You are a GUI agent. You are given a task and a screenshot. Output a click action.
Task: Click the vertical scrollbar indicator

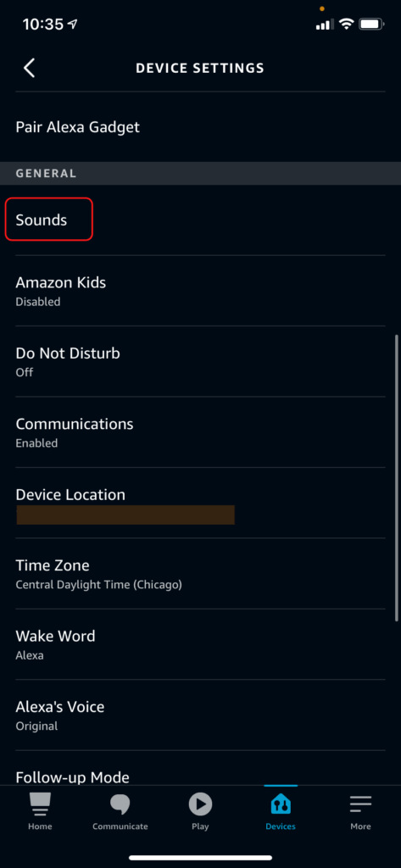(397, 478)
